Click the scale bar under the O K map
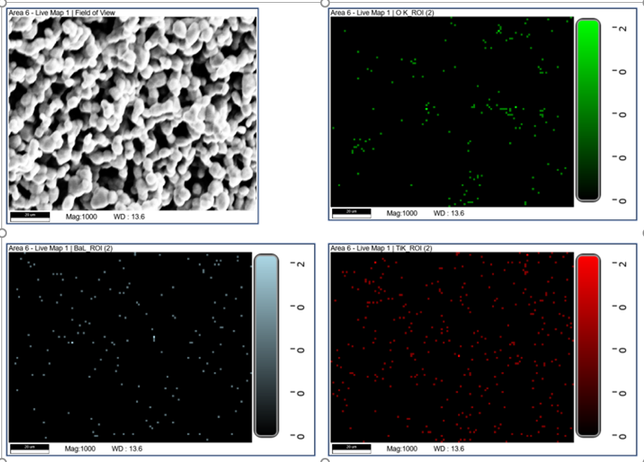This screenshot has width=644, height=462. pyautogui.click(x=351, y=213)
